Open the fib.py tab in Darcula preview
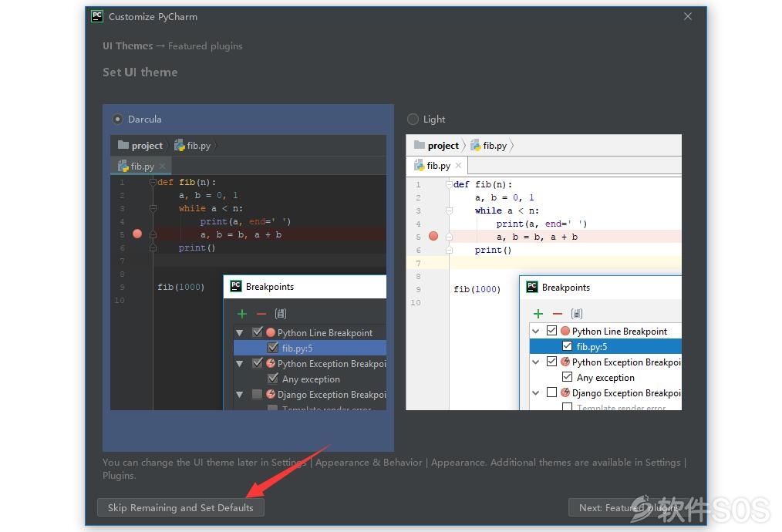This screenshot has width=782, height=532. pyautogui.click(x=143, y=166)
